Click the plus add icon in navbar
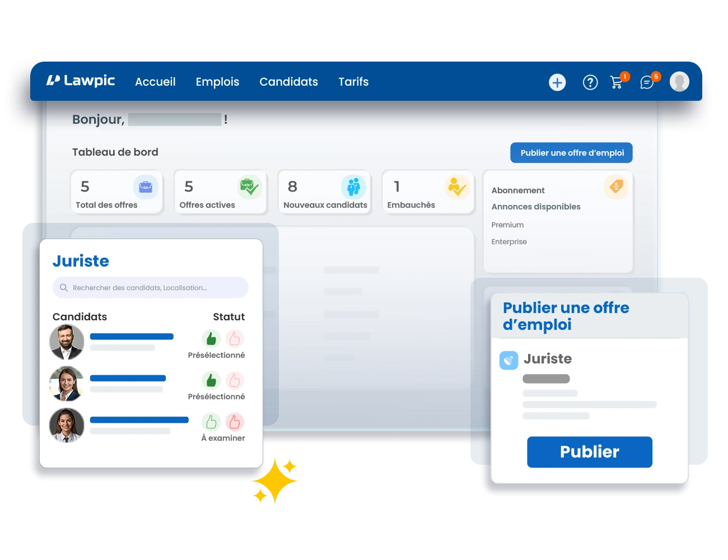This screenshot has height=560, width=728. [557, 83]
